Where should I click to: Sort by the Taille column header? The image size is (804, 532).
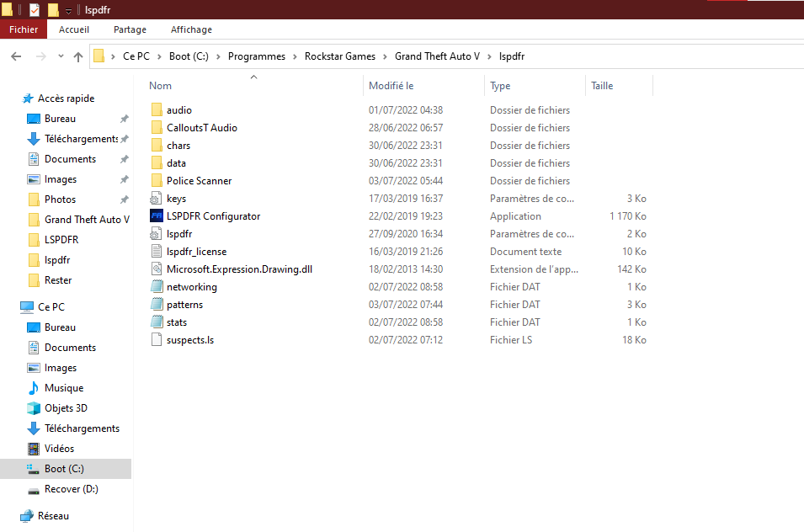[x=602, y=86]
